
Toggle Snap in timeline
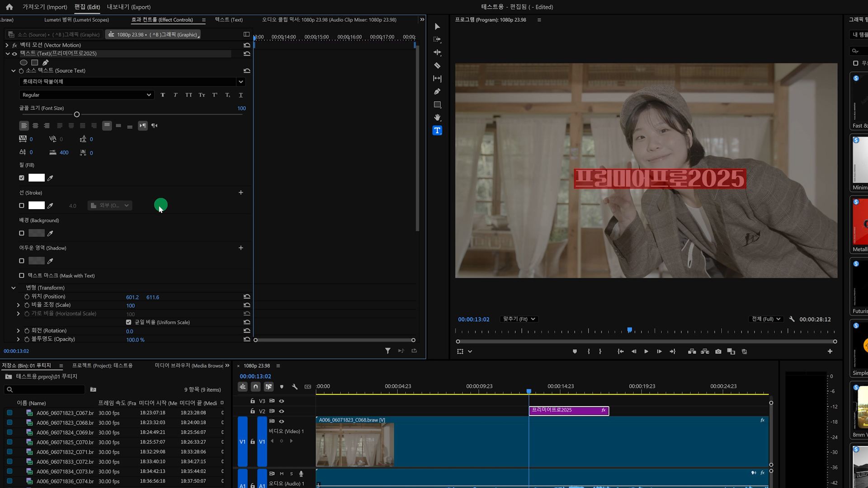point(256,387)
